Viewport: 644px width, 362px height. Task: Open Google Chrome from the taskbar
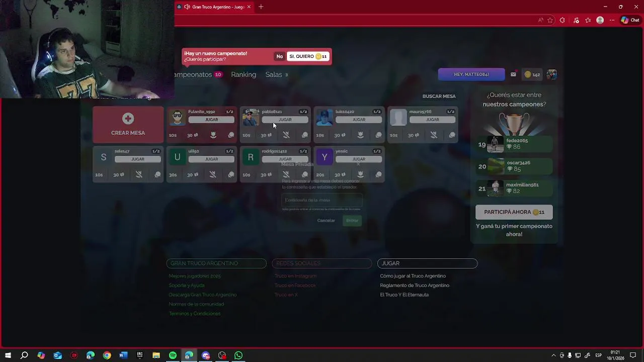107,355
